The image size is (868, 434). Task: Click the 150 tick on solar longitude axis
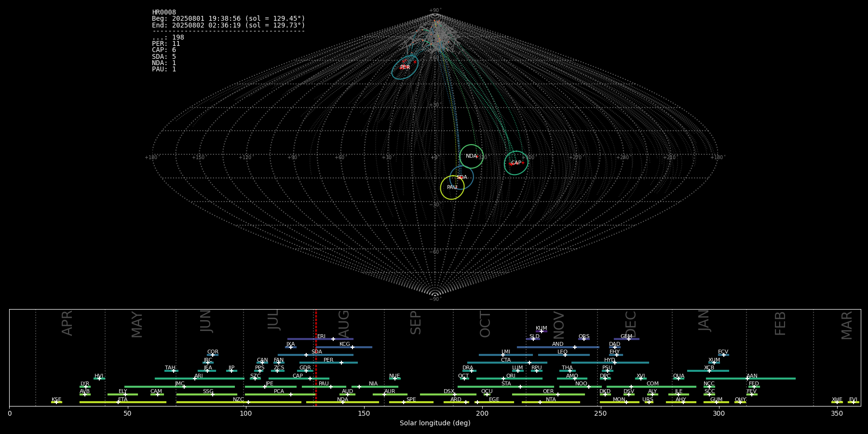pos(364,413)
